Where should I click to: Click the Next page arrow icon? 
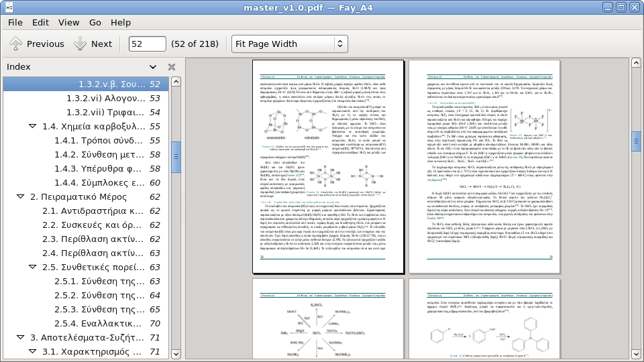pos(80,44)
